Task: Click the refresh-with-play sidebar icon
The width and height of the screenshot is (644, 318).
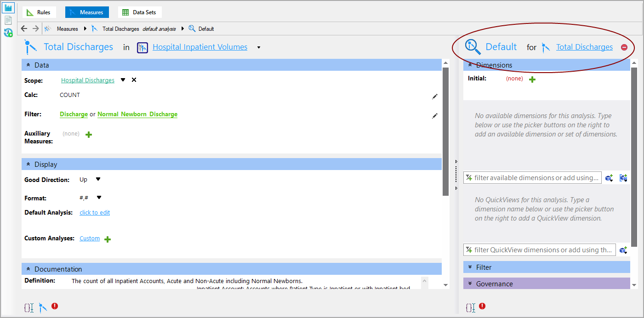Action: pyautogui.click(x=7, y=33)
